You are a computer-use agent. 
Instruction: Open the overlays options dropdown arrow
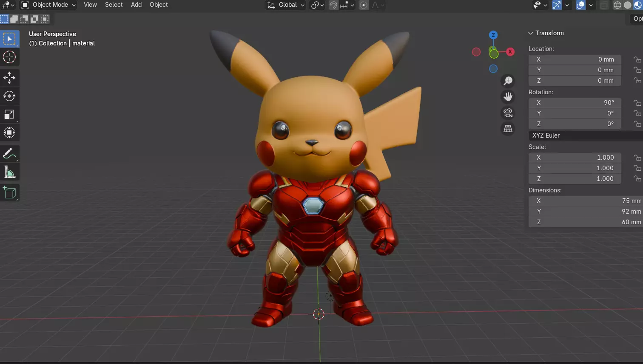coord(591,5)
